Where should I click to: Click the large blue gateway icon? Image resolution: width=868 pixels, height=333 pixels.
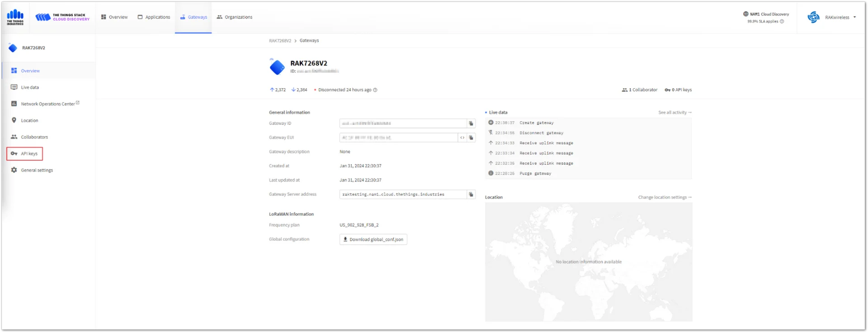pyautogui.click(x=277, y=67)
